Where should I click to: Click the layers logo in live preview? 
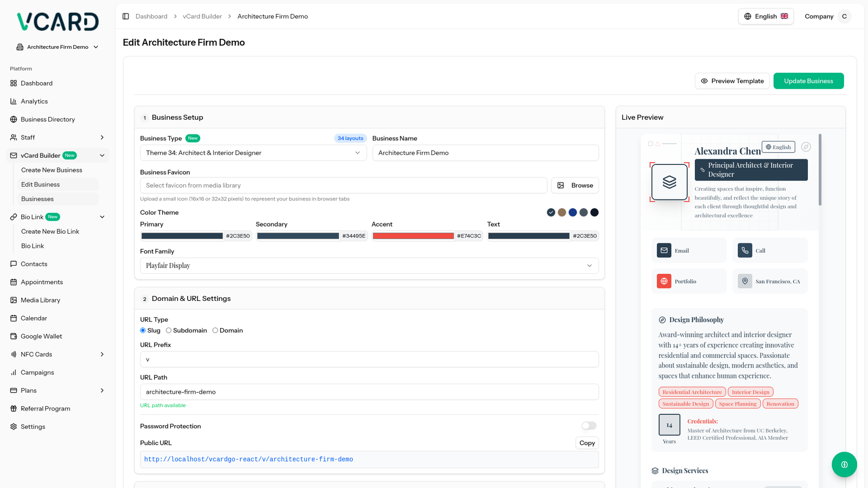pyautogui.click(x=669, y=182)
